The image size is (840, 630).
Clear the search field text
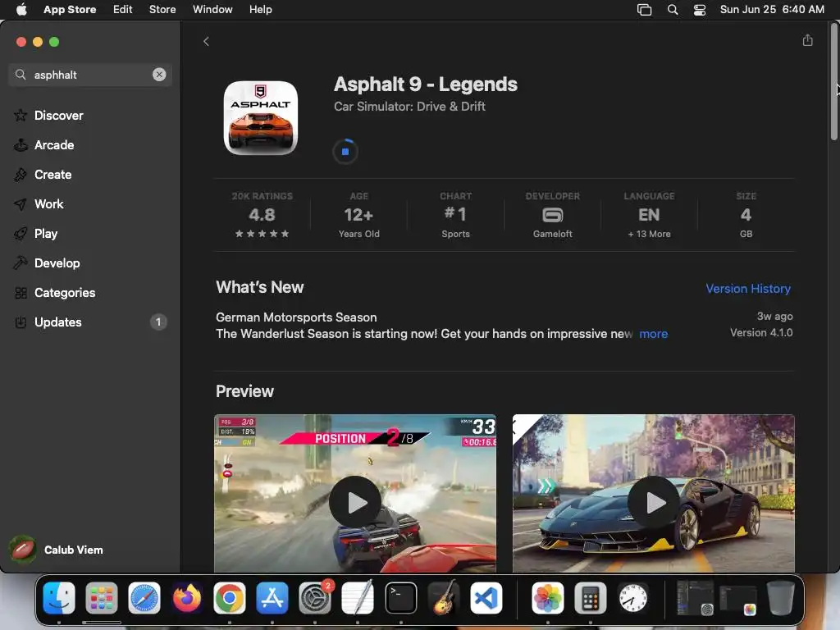click(x=159, y=75)
